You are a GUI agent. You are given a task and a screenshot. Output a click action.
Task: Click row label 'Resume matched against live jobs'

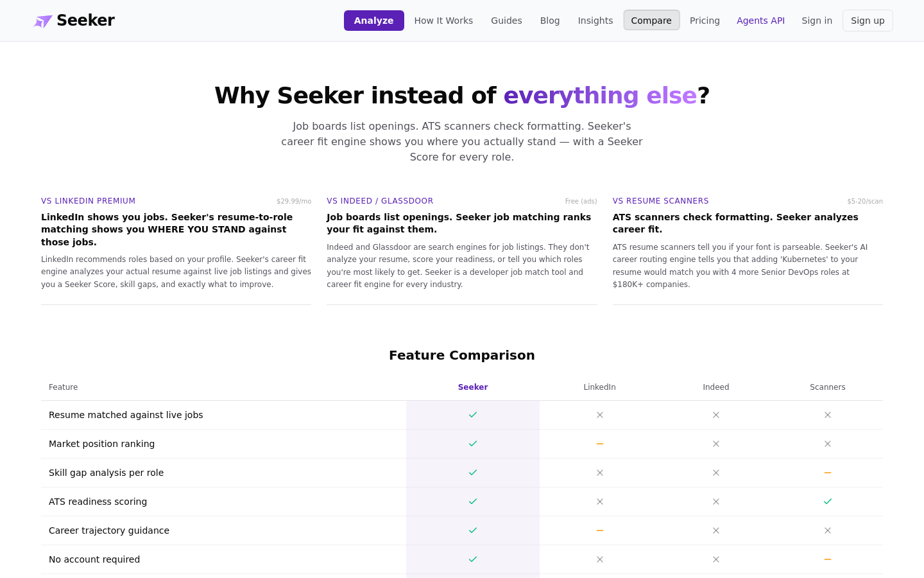point(126,415)
